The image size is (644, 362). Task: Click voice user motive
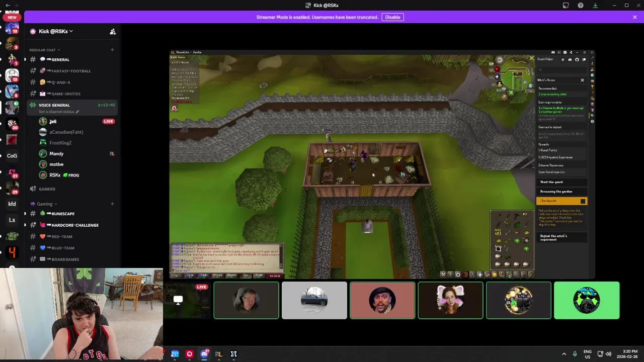tap(76, 164)
